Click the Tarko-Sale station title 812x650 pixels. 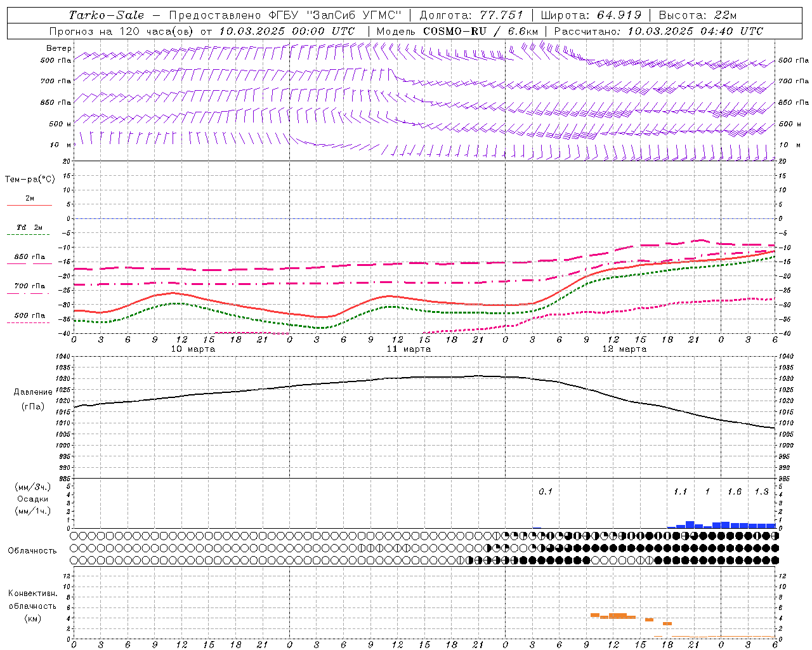coord(106,15)
